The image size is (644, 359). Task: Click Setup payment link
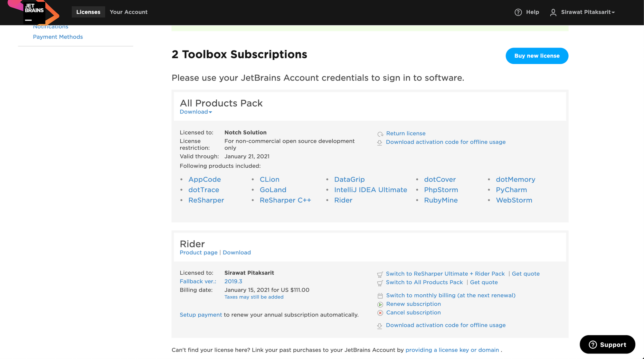(x=200, y=314)
